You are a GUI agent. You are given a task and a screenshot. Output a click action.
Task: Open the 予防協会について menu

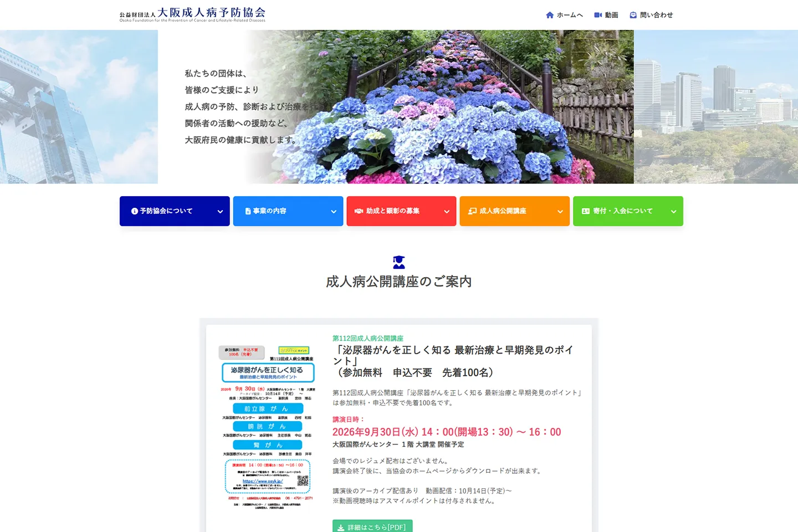(x=175, y=211)
